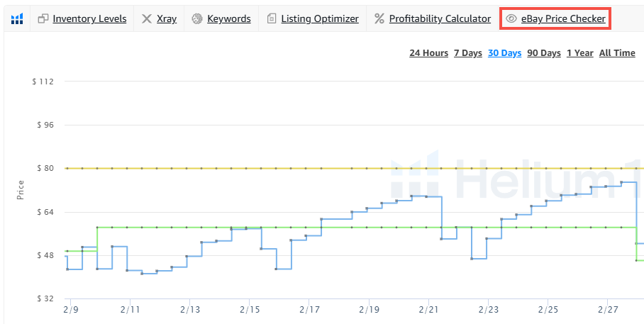Click the 2/15 date label

[x=250, y=310]
